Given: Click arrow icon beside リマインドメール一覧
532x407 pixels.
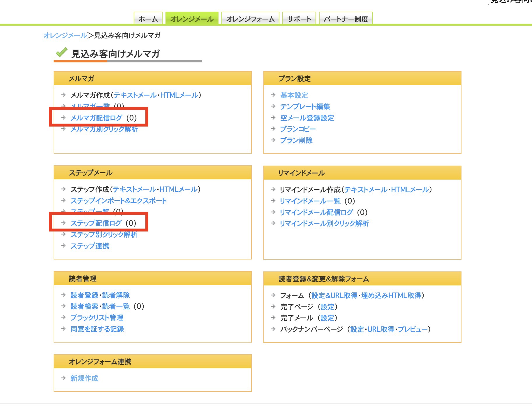Looking at the screenshot, I should click(273, 201).
